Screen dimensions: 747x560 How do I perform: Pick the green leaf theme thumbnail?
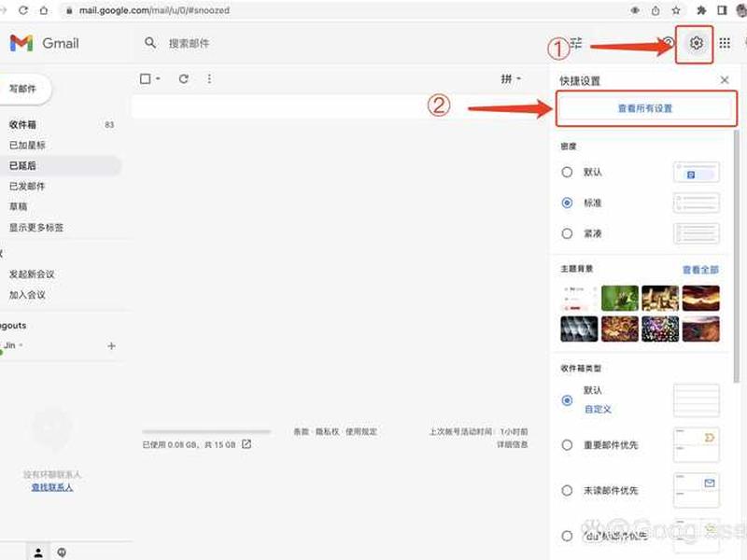619,298
